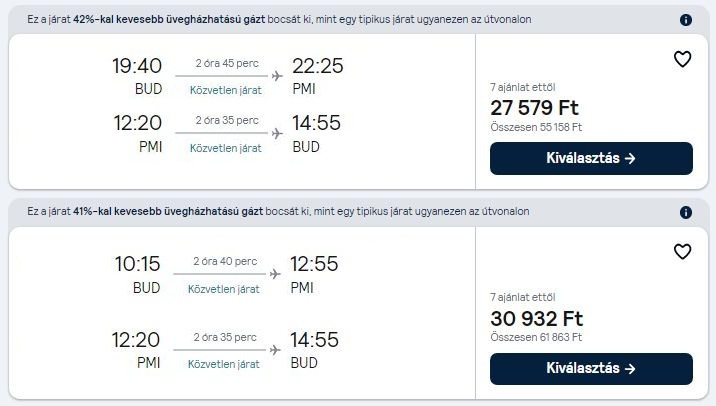Click the 12:55 PMI arrival time
The height and width of the screenshot is (406, 716).
point(314,264)
